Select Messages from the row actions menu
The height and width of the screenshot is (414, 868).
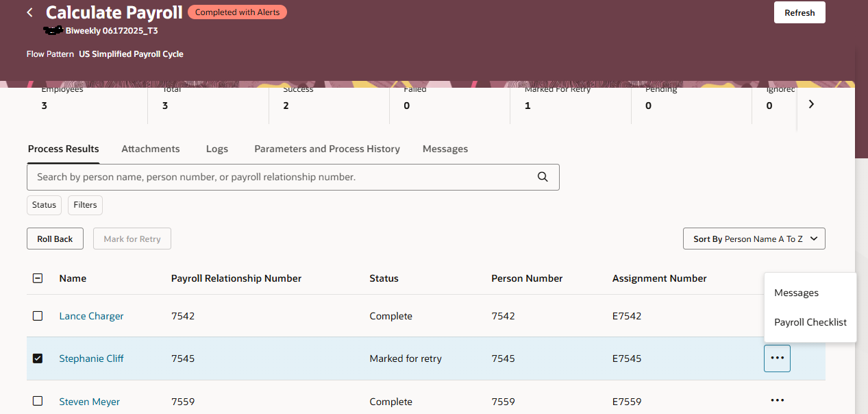[x=796, y=293]
